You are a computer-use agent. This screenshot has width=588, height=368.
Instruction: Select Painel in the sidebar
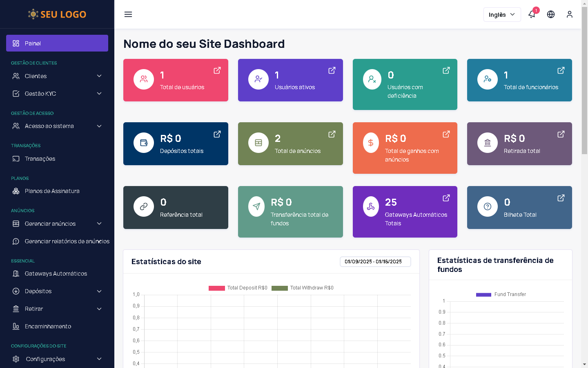tap(57, 43)
